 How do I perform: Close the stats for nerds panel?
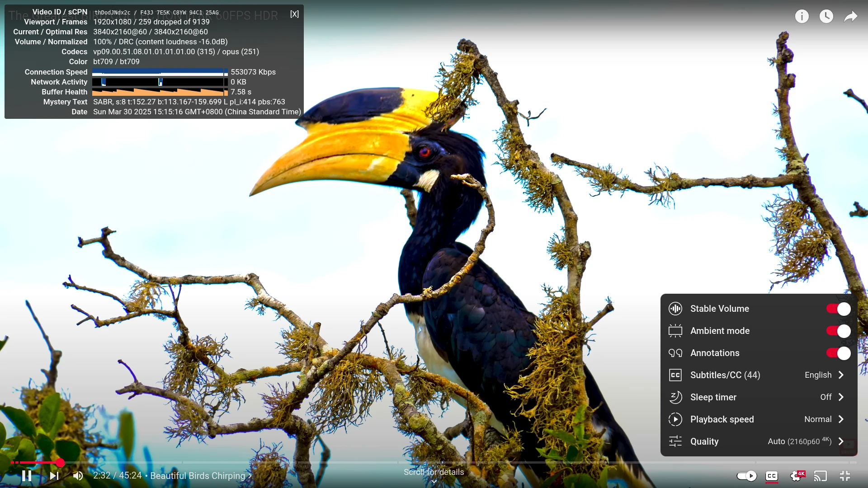pyautogui.click(x=294, y=14)
